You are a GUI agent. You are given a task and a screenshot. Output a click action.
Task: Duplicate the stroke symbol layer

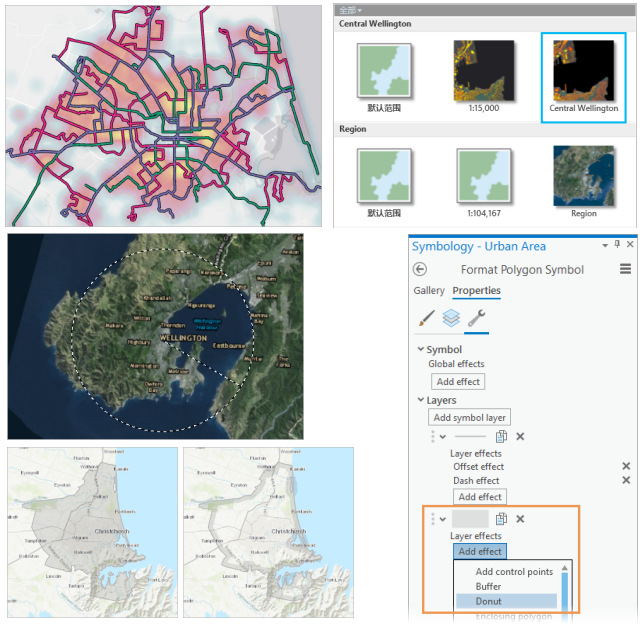(x=501, y=436)
